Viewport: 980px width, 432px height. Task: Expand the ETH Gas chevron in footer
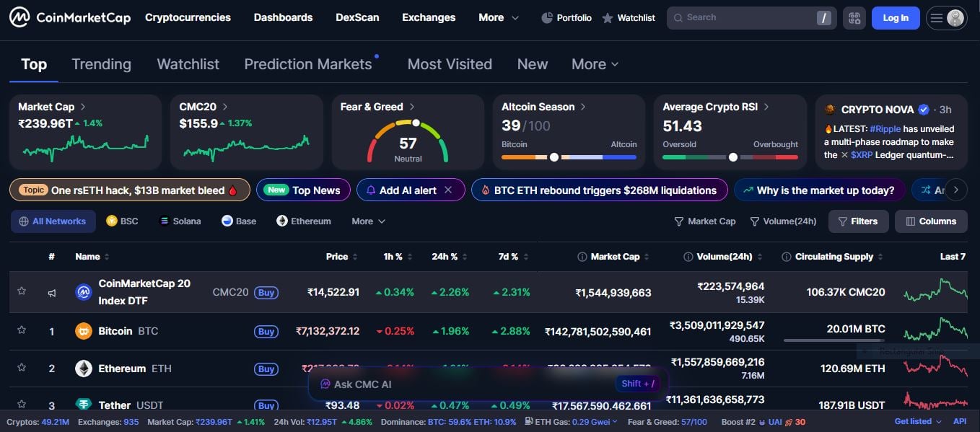coord(614,421)
